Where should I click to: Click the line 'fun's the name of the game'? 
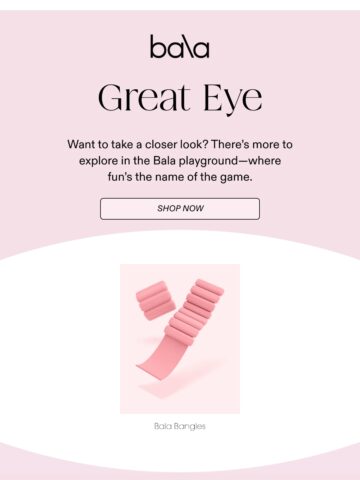(x=180, y=177)
